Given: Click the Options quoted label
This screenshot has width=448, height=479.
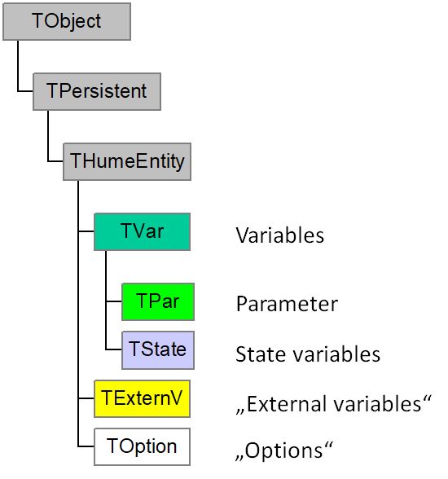Looking at the screenshot, I should tap(284, 450).
